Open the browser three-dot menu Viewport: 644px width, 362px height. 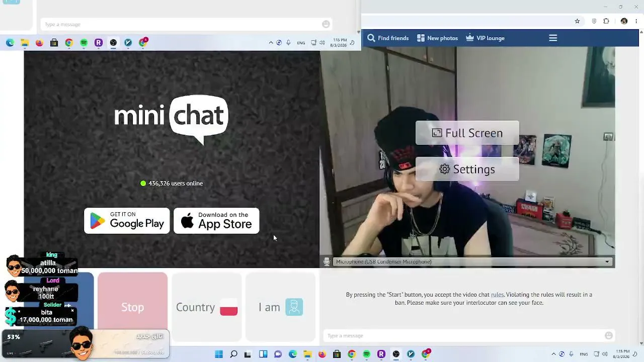point(636,21)
